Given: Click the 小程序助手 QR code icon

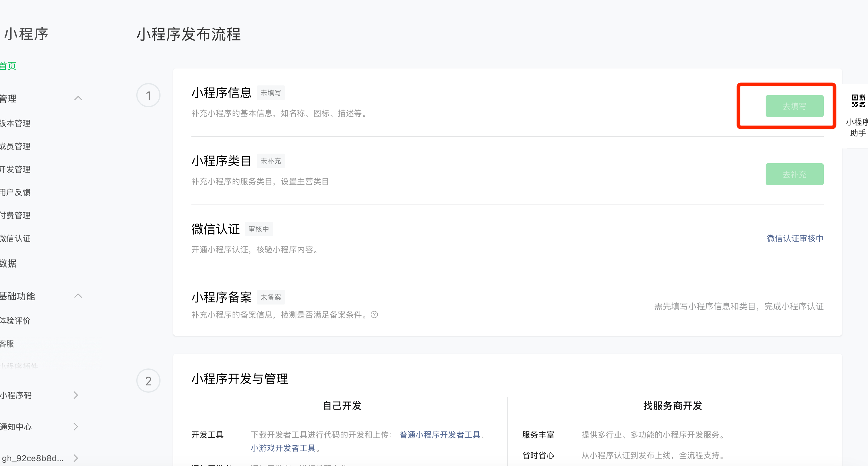Looking at the screenshot, I should point(858,101).
